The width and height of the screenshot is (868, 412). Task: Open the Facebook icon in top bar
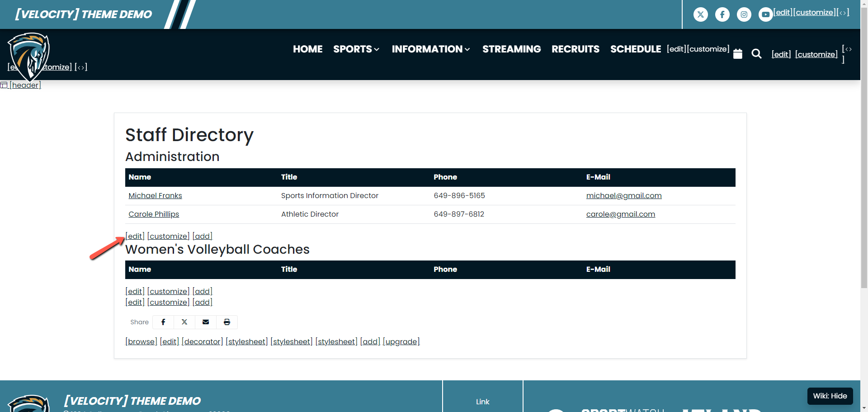[722, 14]
